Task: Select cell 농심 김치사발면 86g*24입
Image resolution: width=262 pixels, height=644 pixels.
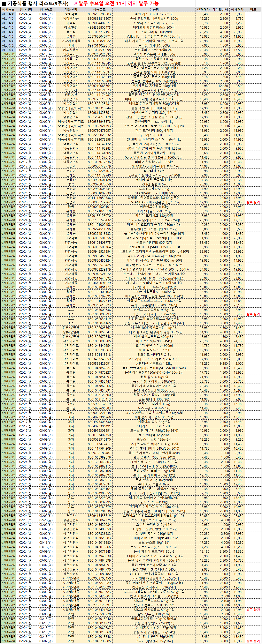Action: (x=154, y=637)
